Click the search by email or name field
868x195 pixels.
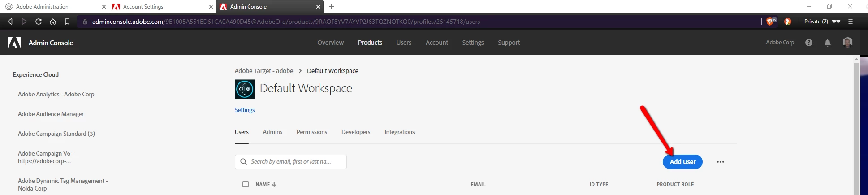tap(291, 162)
